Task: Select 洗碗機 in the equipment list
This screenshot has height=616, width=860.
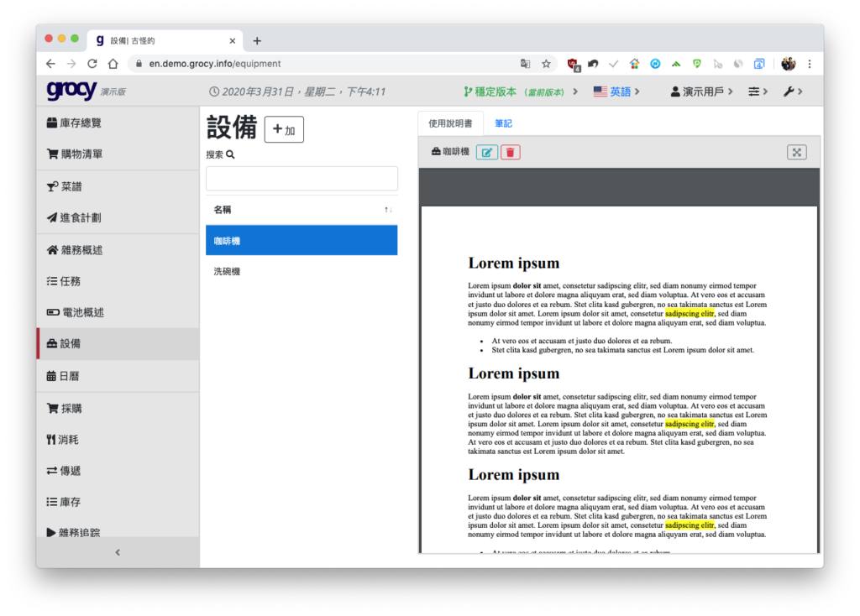Action: point(302,271)
